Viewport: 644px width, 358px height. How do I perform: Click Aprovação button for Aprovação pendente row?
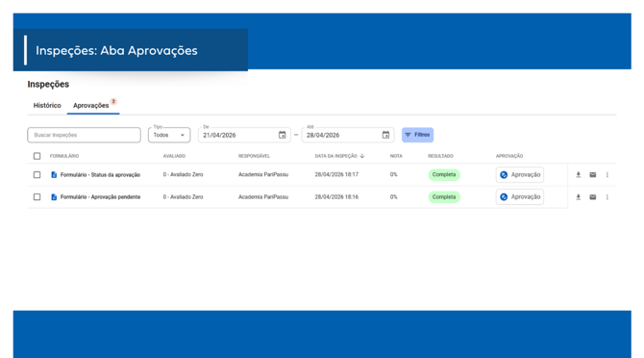coord(520,197)
